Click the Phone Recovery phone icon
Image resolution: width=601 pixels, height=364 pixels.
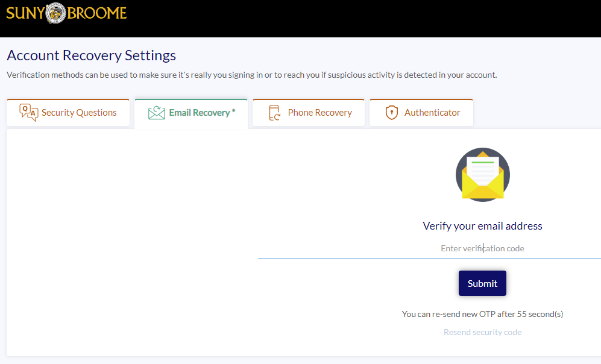pyautogui.click(x=274, y=113)
